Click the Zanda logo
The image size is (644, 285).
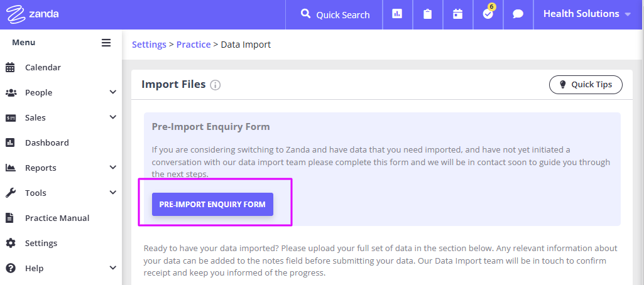(33, 14)
